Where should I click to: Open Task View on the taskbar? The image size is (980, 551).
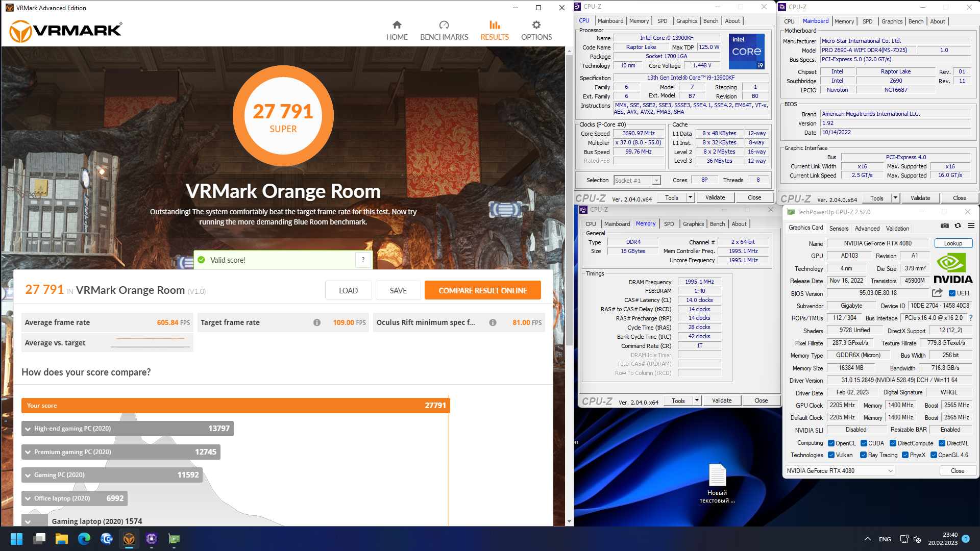(x=39, y=539)
